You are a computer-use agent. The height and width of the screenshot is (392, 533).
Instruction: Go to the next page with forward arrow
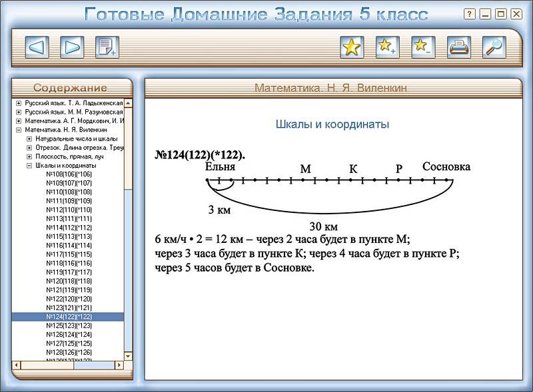pos(72,47)
